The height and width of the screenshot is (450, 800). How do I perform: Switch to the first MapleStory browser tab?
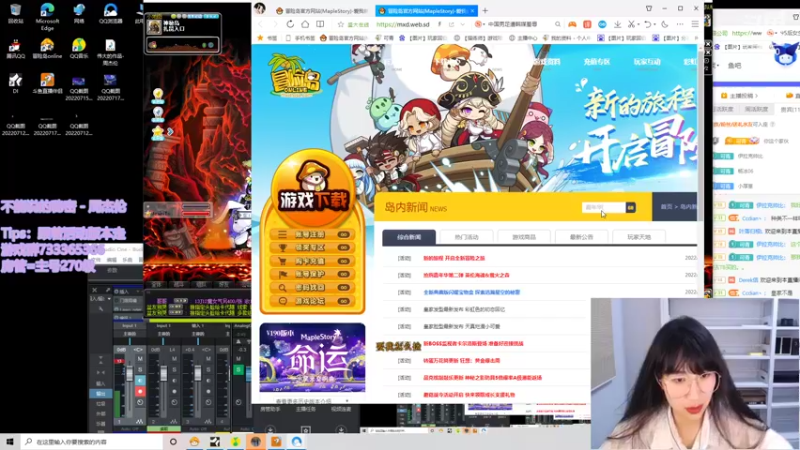322,11
